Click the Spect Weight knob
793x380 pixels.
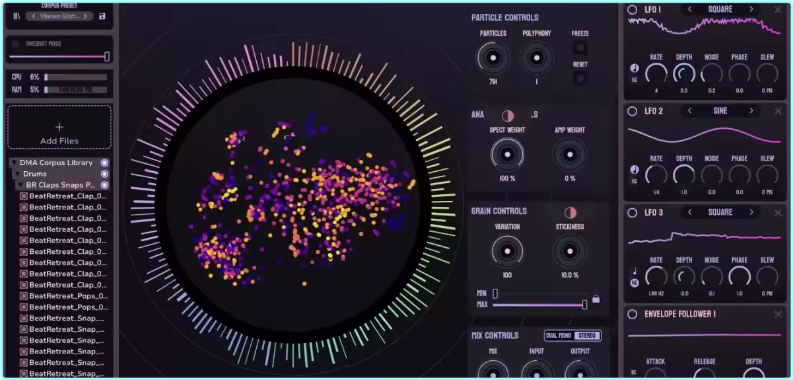507,154
